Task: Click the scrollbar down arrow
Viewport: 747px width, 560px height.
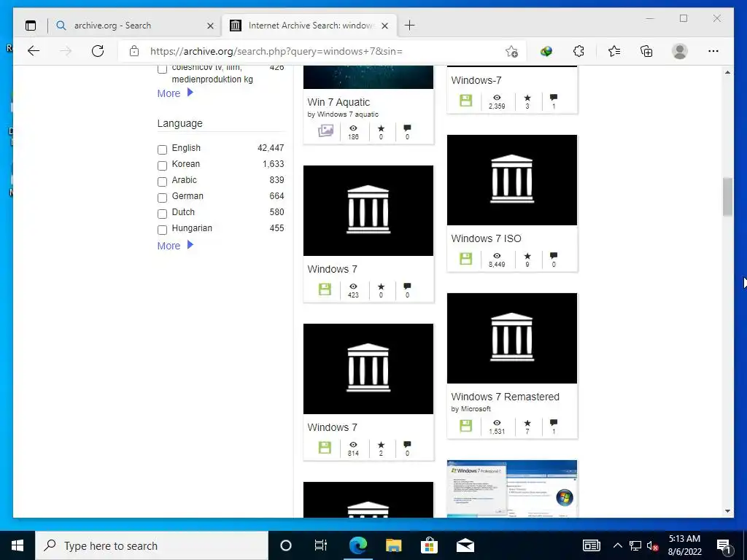Action: pyautogui.click(x=727, y=511)
